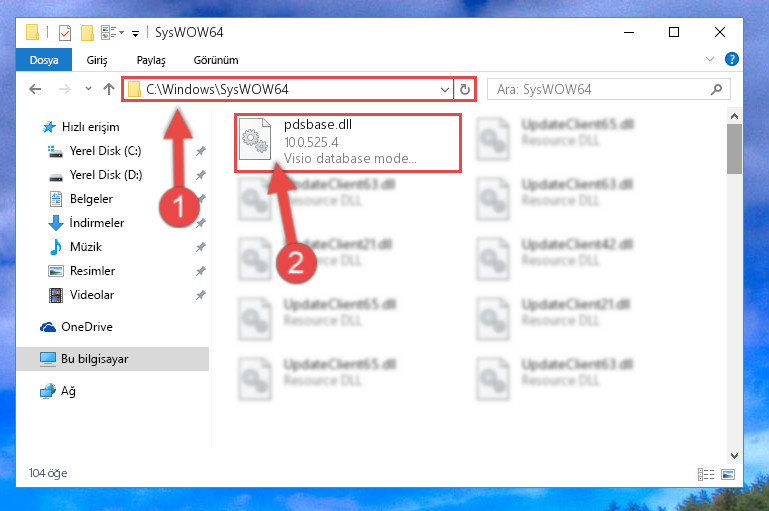Click the system folder icon in title bar
Screen dimensions: 769x511
point(32,32)
